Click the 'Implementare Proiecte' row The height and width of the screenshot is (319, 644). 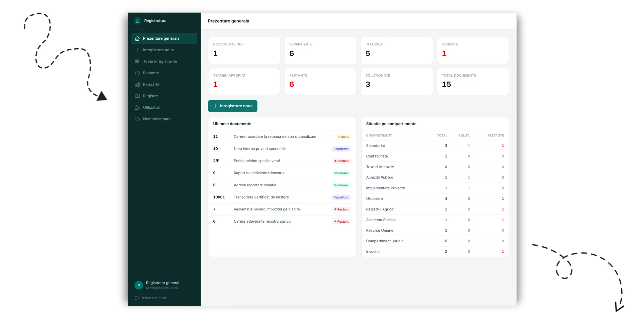[x=435, y=188]
